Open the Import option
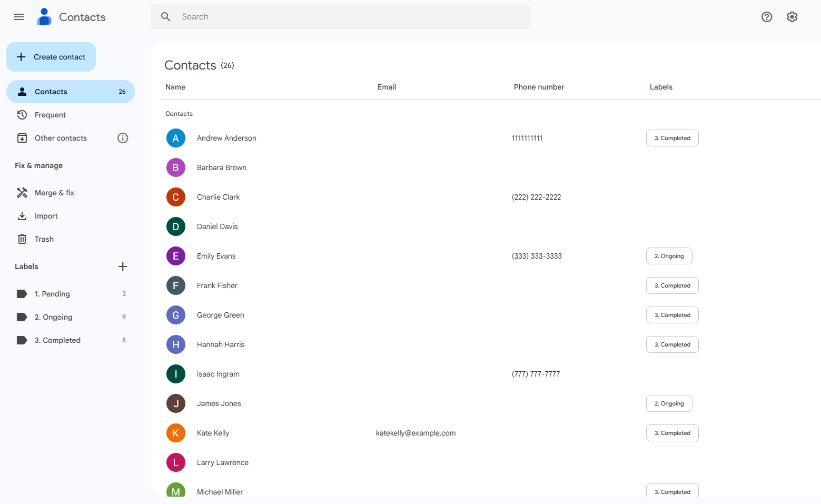 click(x=71, y=216)
